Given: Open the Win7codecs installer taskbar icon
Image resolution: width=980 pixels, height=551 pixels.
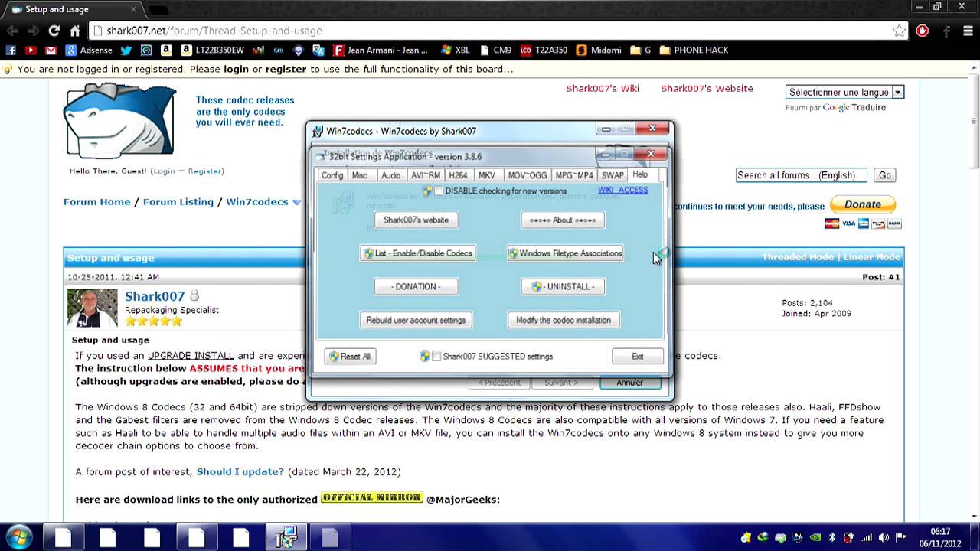Looking at the screenshot, I should coord(286,537).
